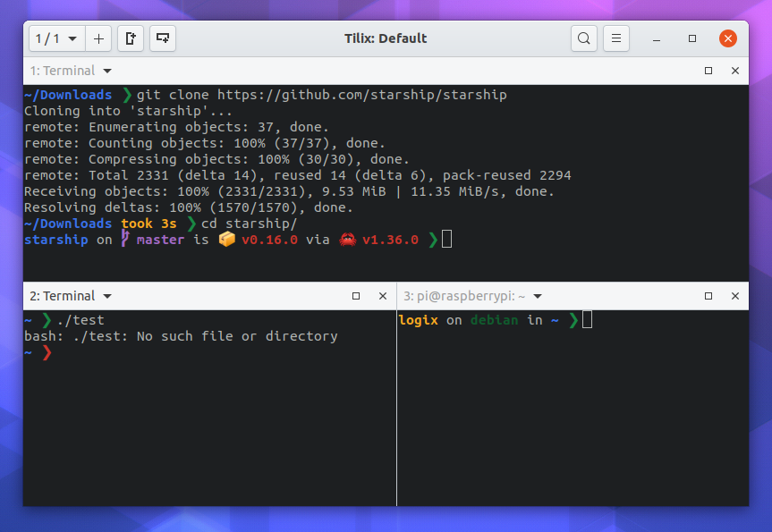Close the Terminal 2 pane

click(x=383, y=295)
